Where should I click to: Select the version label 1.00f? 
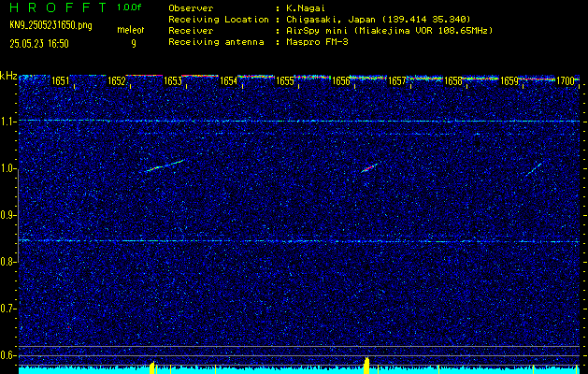(x=129, y=7)
